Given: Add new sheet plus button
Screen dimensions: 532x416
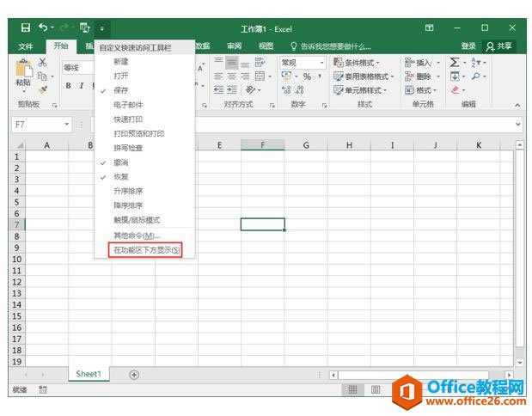Looking at the screenshot, I should point(134,375).
